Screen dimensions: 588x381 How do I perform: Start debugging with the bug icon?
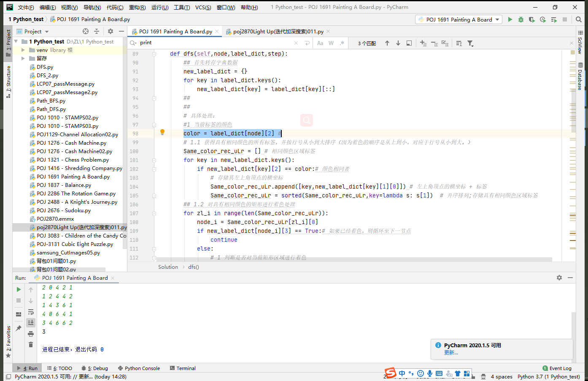[x=521, y=19]
